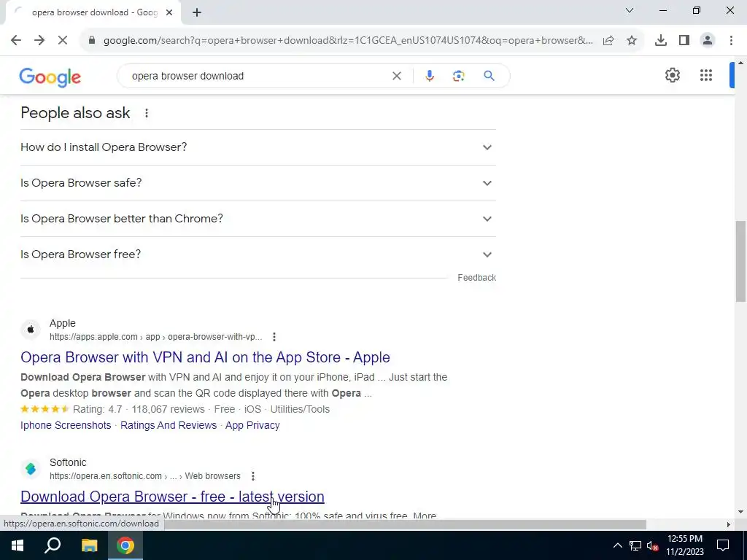Open Opera Browser App Store result title

point(205,357)
